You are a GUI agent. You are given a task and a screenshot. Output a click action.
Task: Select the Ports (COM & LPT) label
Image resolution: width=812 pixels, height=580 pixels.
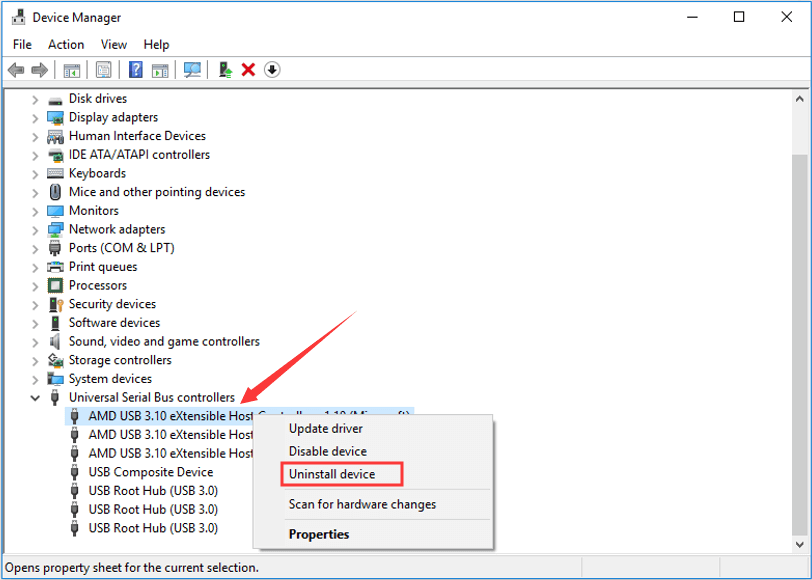[122, 248]
